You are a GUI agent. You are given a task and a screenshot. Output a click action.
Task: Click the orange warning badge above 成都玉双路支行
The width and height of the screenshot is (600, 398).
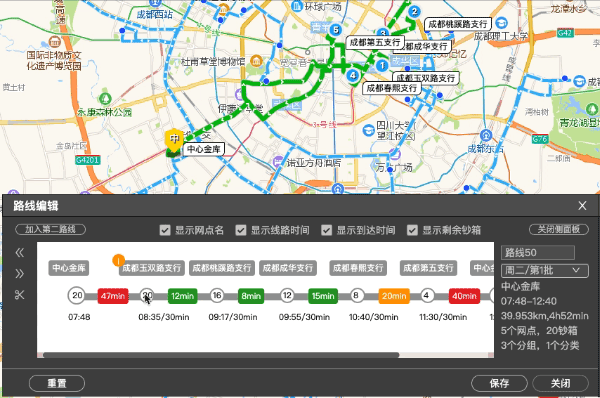tap(118, 261)
